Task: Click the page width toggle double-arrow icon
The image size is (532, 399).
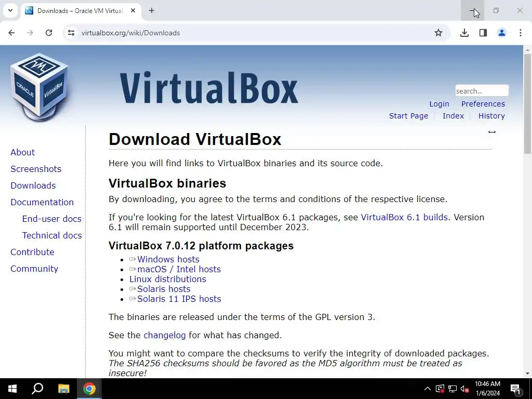Action: [492, 132]
